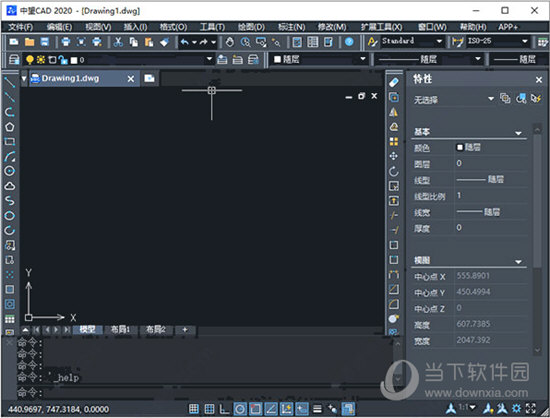Click the Open folder toolbar icon
This screenshot has height=418, width=550.
point(29,42)
